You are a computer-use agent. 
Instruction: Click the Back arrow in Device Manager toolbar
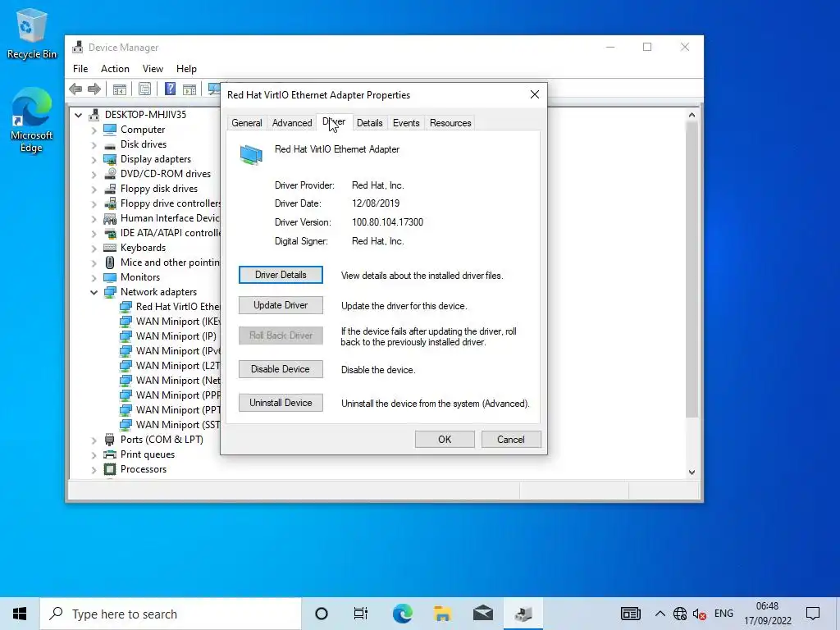75,89
